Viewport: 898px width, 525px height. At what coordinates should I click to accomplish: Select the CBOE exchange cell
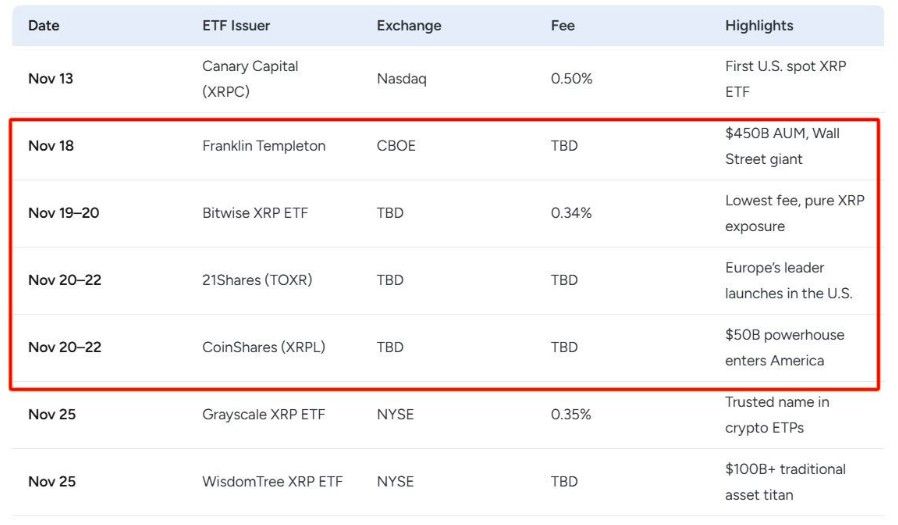click(396, 146)
